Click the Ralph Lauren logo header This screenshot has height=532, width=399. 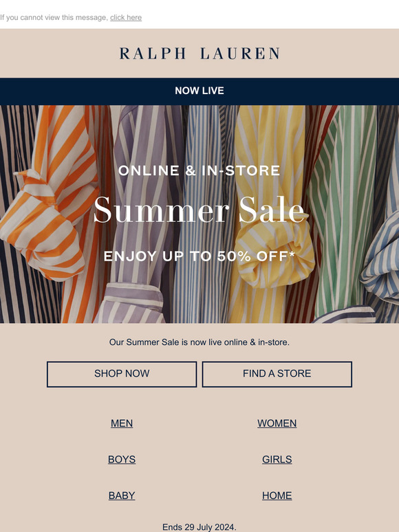coord(199,54)
